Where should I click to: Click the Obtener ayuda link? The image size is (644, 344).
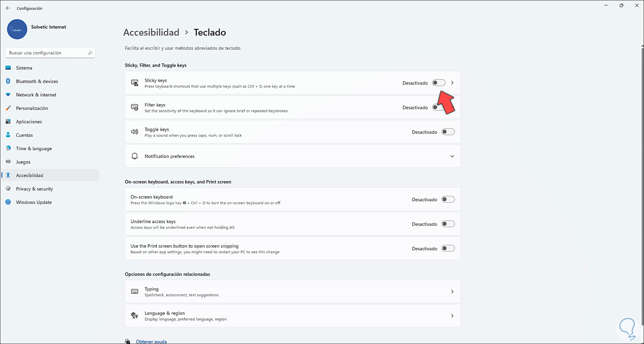[x=151, y=341]
